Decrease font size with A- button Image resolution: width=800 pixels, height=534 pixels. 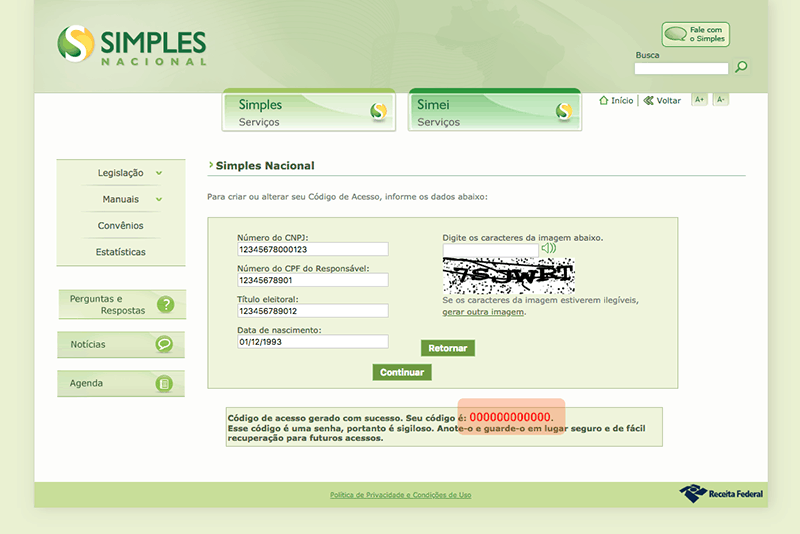pos(720,99)
